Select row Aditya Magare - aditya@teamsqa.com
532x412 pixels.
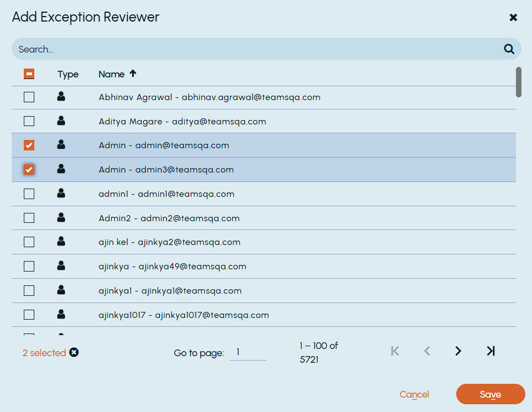[264, 121]
